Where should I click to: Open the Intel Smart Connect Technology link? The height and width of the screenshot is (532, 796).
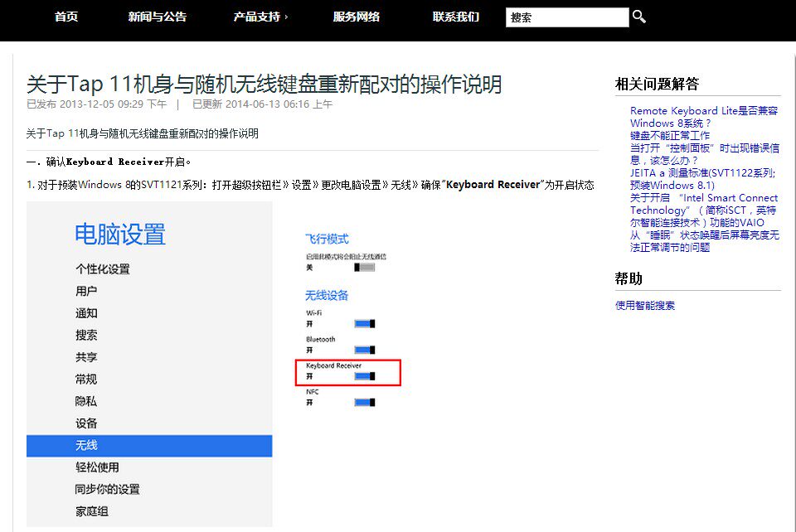pos(704,210)
